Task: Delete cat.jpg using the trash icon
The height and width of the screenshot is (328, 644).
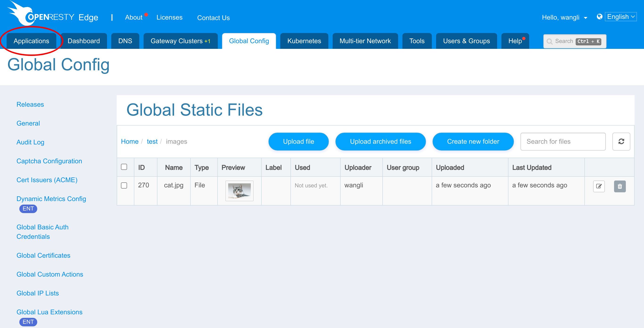Action: (x=620, y=186)
